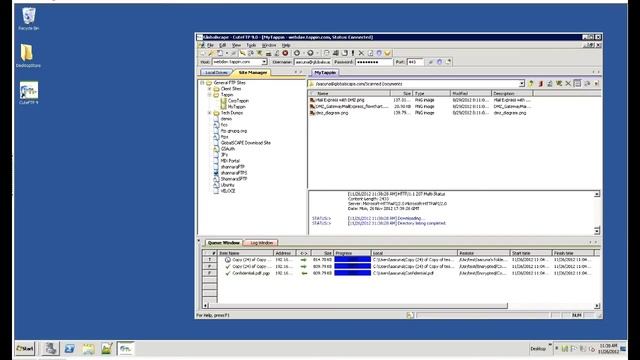Click the first pinned icon next to Start
The height and width of the screenshot is (360, 640).
(x=51, y=349)
